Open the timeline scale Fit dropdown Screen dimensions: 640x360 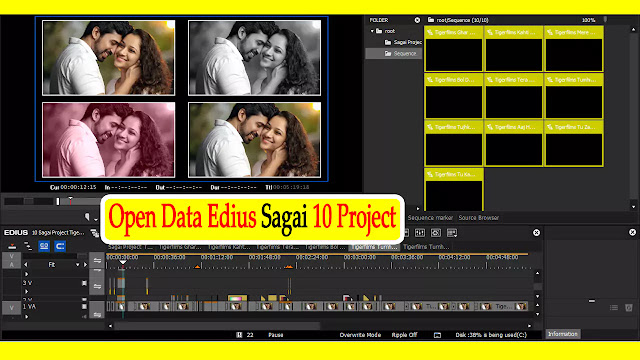pyautogui.click(x=78, y=265)
